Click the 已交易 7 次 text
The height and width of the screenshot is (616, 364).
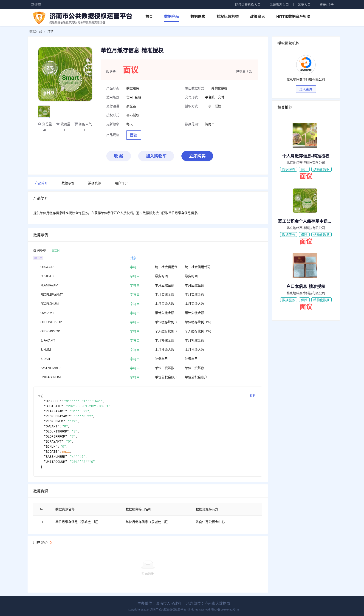point(244,72)
